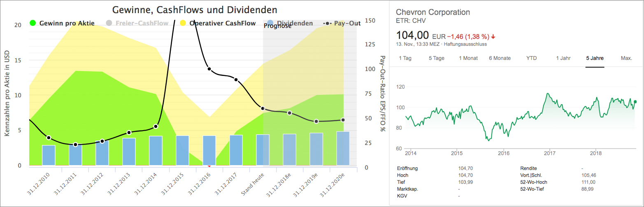Show the hidden Freier-CashFlow series
This screenshot has width=644, height=207.
click(137, 23)
